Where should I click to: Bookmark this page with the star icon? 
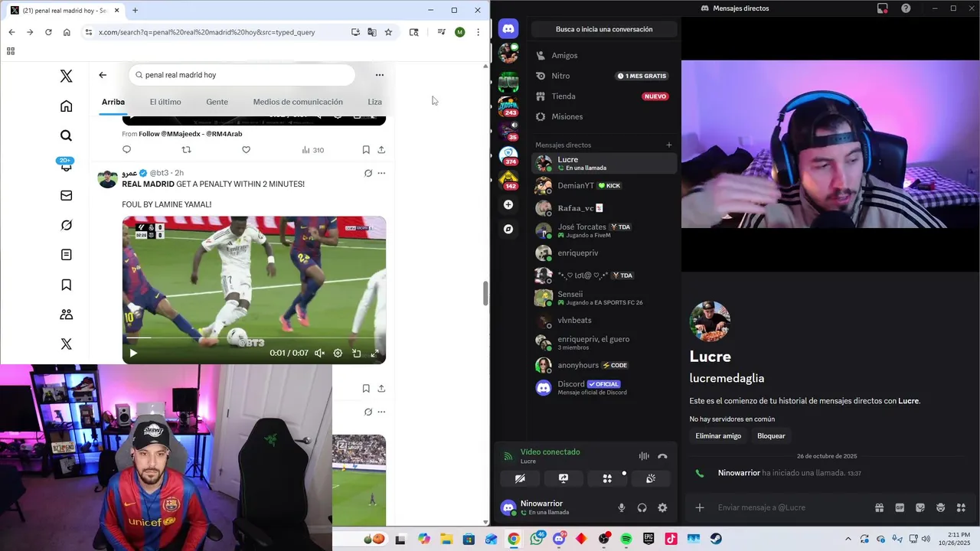click(388, 32)
